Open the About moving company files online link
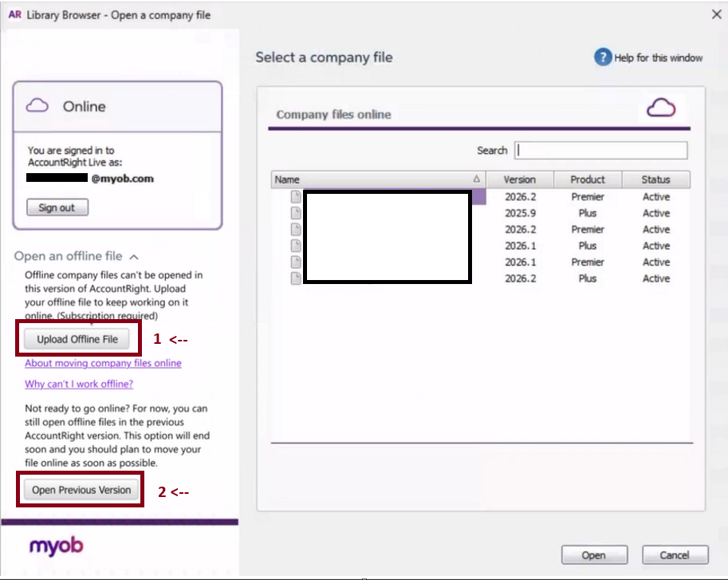 click(103, 363)
